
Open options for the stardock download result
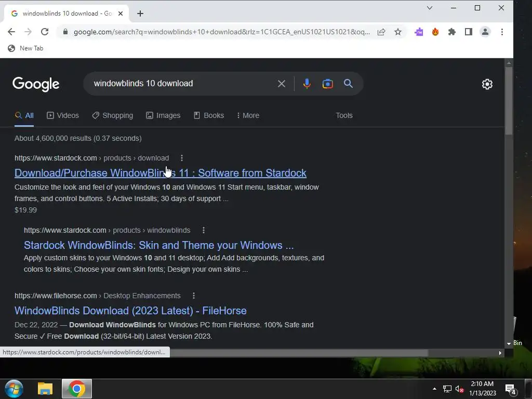point(182,158)
